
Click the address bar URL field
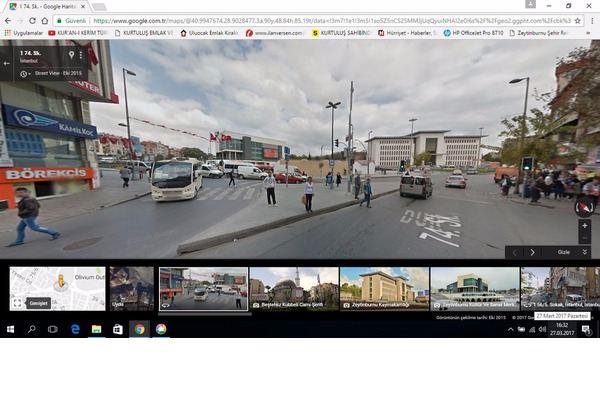point(331,21)
